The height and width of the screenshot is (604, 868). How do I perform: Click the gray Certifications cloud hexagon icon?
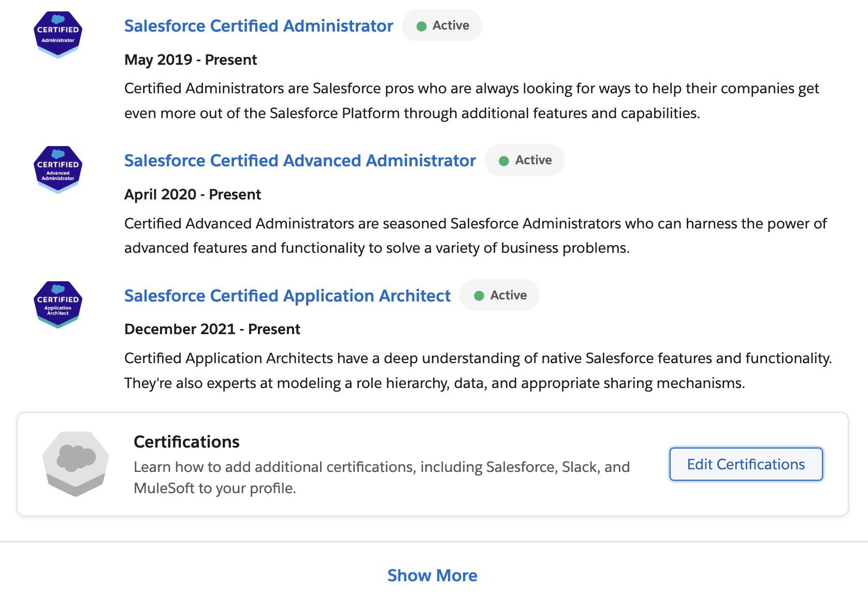pyautogui.click(x=76, y=464)
